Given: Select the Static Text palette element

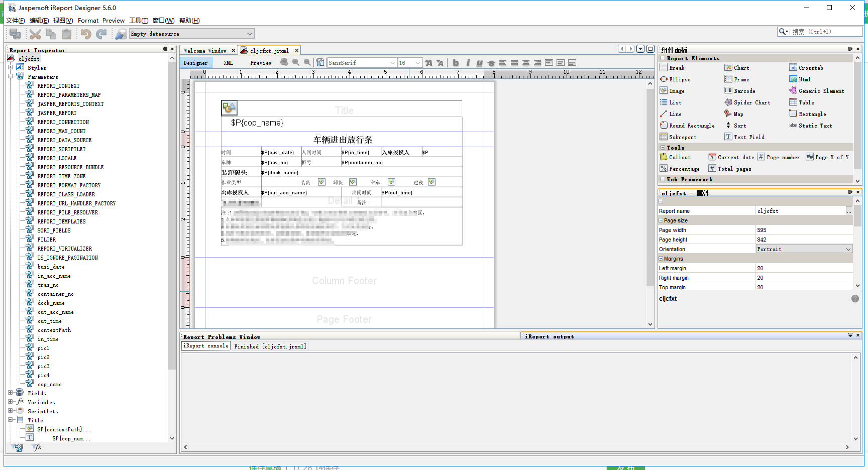Looking at the screenshot, I should point(811,126).
